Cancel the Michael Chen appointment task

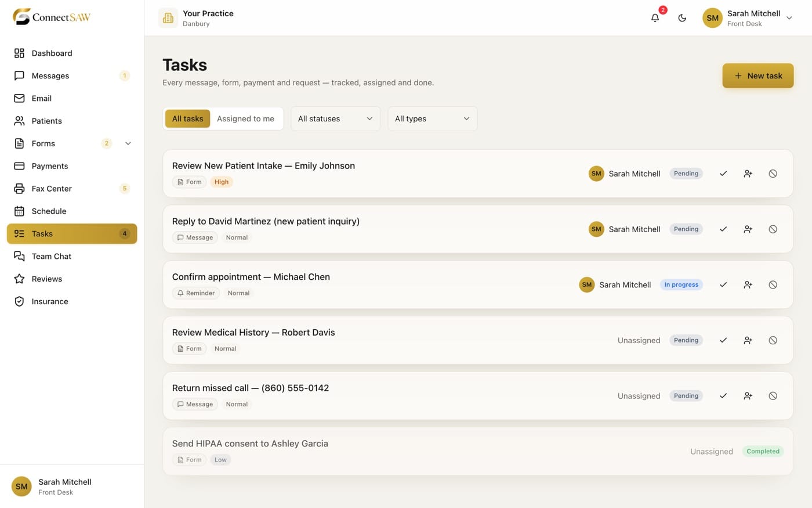(x=773, y=284)
